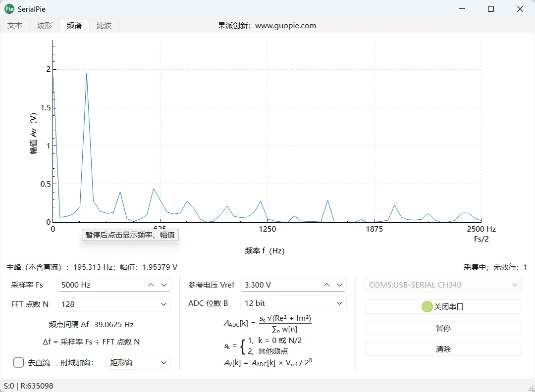Maximize the SerialPie window
The image size is (535, 392).
(x=490, y=9)
